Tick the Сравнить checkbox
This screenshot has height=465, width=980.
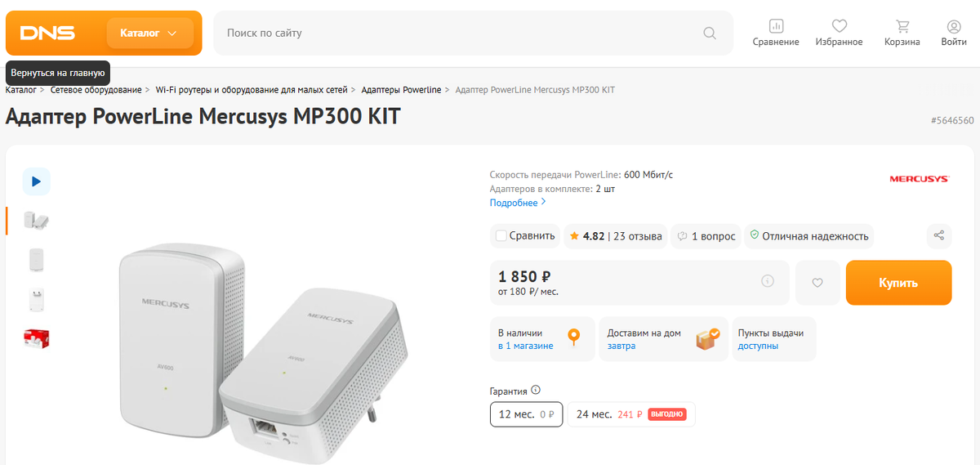[501, 236]
